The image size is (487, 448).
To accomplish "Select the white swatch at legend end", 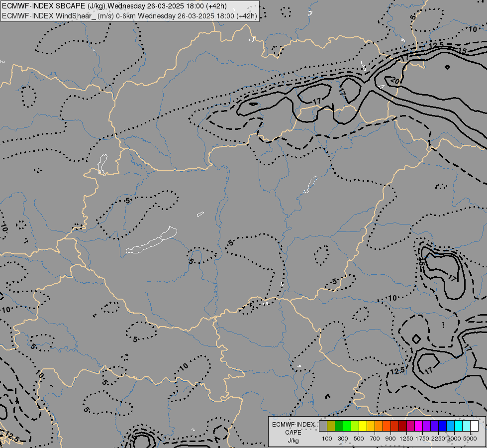I will (474, 426).
